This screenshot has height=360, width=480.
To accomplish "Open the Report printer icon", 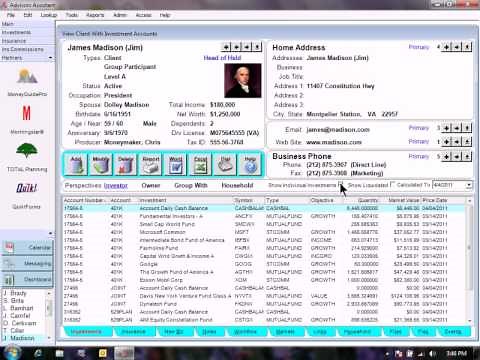I will [151, 164].
